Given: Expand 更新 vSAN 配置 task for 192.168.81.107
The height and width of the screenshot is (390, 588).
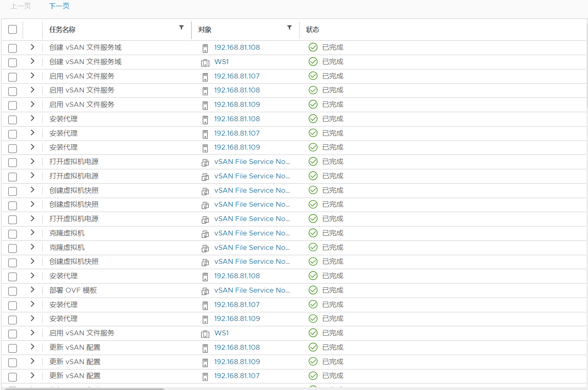Looking at the screenshot, I should pyautogui.click(x=32, y=375).
